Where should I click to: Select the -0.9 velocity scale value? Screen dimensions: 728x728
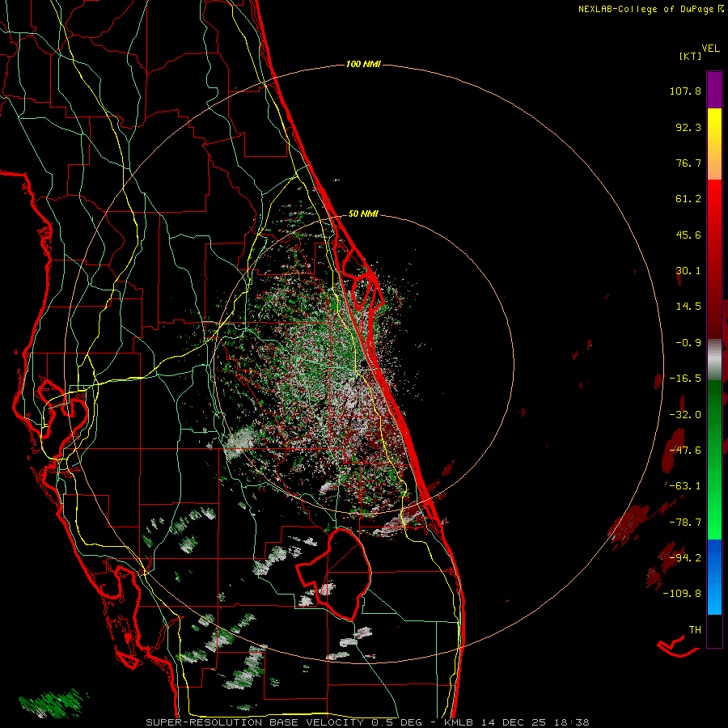pos(688,343)
